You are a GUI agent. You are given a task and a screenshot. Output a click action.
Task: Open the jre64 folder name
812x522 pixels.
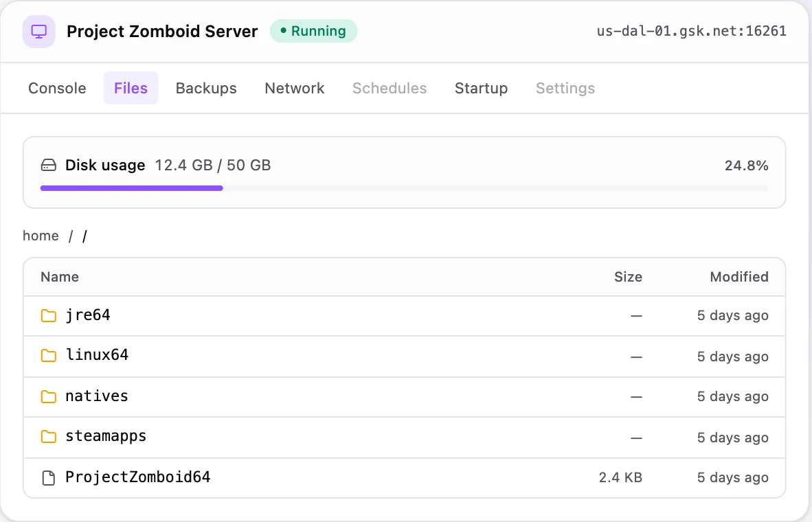(88, 315)
